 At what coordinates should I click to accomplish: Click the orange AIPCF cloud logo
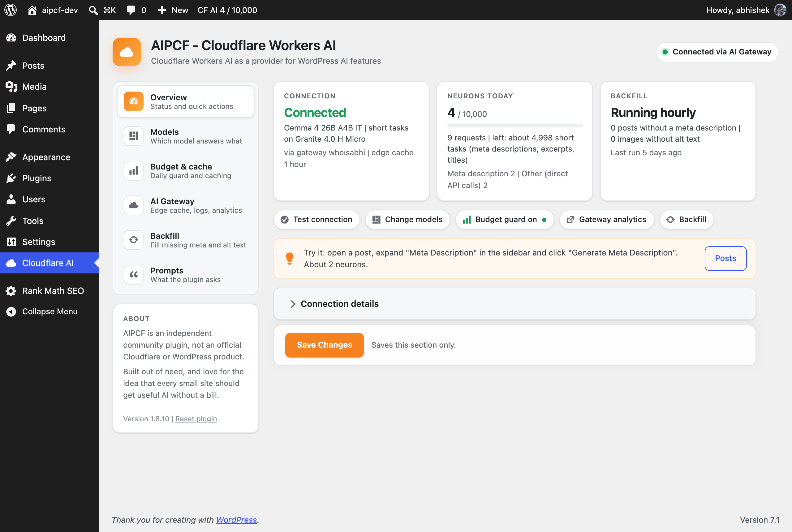[127, 52]
